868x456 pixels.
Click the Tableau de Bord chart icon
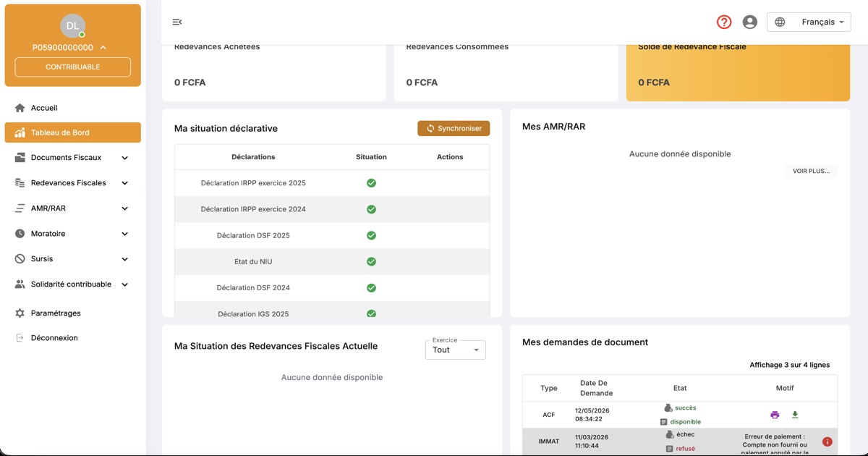pos(20,132)
